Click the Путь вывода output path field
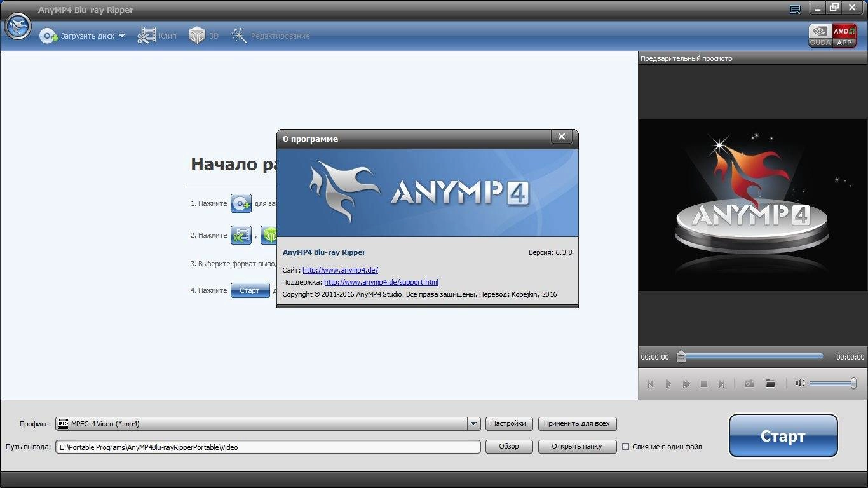Viewport: 868px width, 488px height. (268, 447)
